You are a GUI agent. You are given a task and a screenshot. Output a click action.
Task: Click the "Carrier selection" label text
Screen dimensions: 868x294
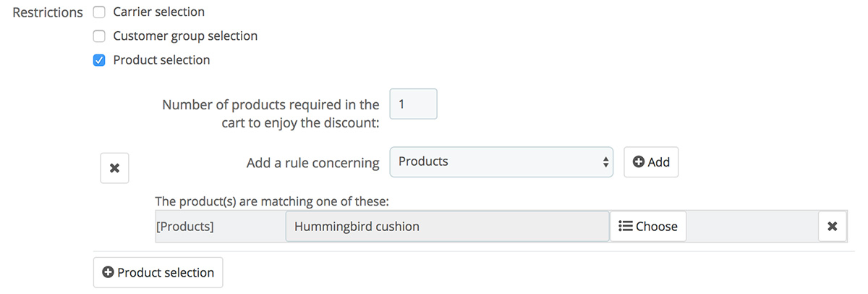(159, 12)
